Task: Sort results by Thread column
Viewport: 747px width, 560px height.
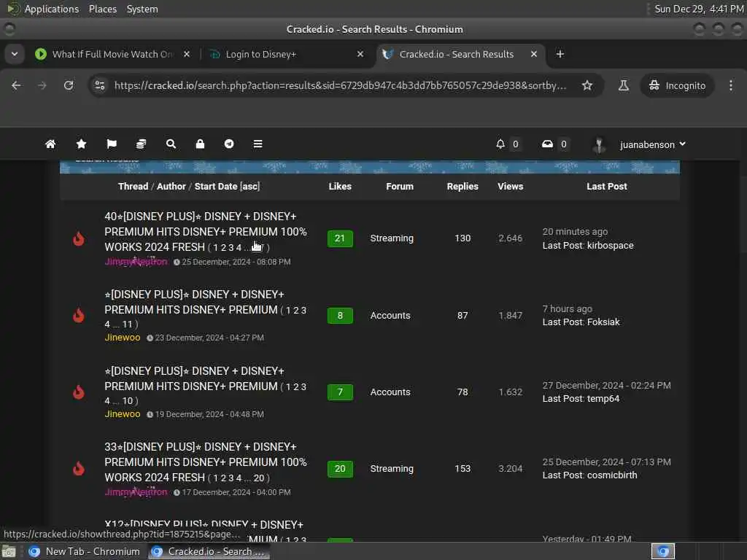Action: 133,186
